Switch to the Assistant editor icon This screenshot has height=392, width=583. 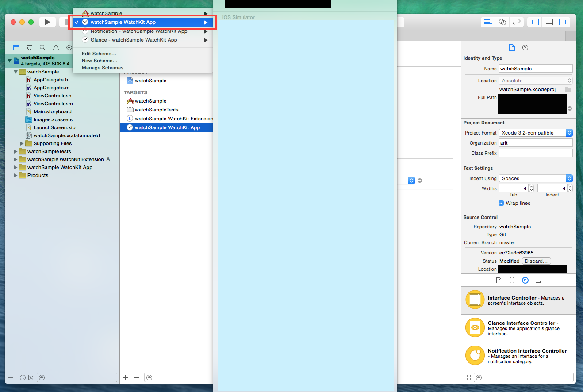click(x=502, y=22)
